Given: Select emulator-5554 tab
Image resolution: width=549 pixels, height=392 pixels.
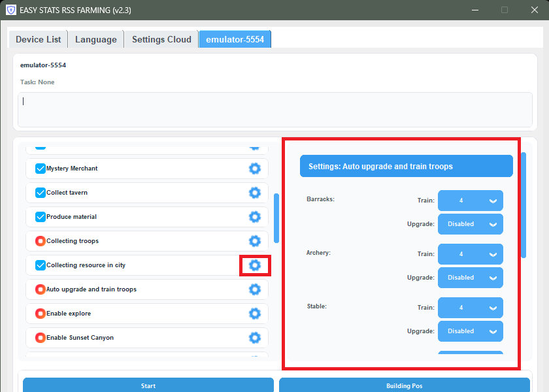Looking at the screenshot, I should pos(235,39).
